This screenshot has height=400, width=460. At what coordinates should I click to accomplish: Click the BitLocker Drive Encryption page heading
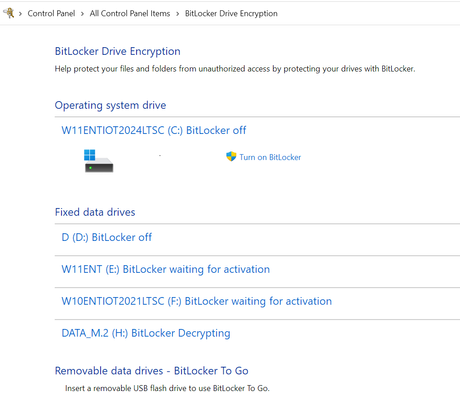point(118,51)
